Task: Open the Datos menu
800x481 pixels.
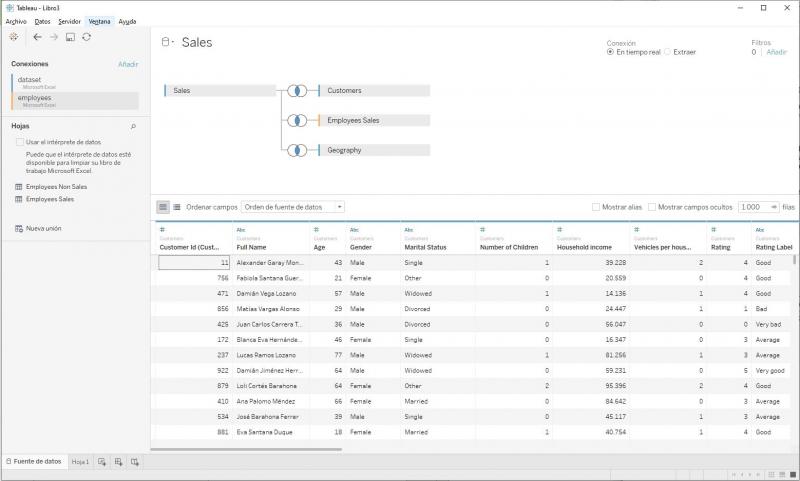Action: [42, 20]
